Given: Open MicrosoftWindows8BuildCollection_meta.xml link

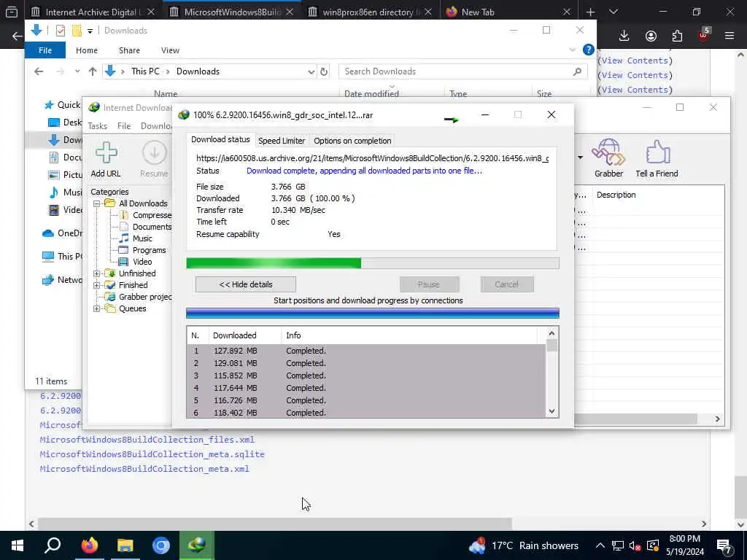Looking at the screenshot, I should (x=144, y=469).
